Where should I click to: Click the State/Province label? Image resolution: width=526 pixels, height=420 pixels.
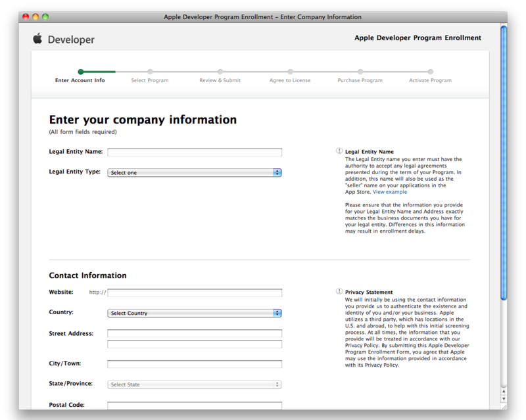[71, 383]
